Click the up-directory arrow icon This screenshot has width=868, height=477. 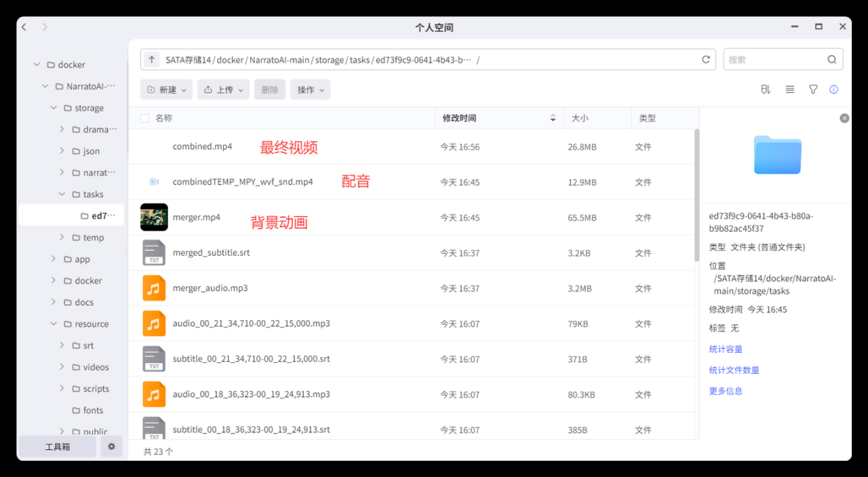(x=152, y=60)
